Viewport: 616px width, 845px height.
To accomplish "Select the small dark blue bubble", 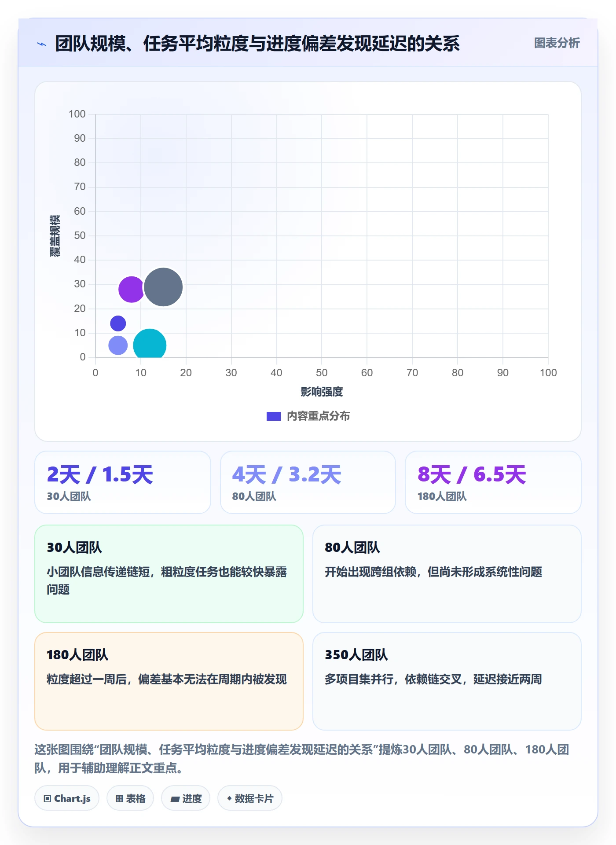I will (118, 323).
